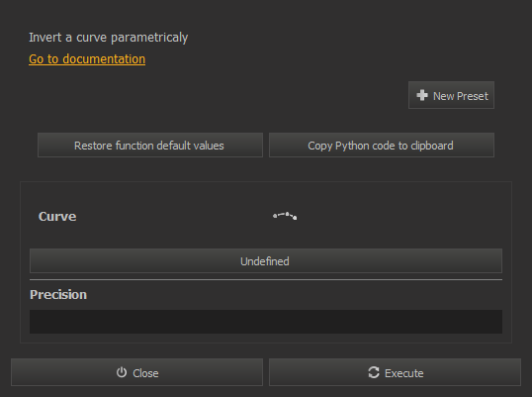The height and width of the screenshot is (397, 532).
Task: Open the Undefined curve selector
Action: (x=266, y=260)
